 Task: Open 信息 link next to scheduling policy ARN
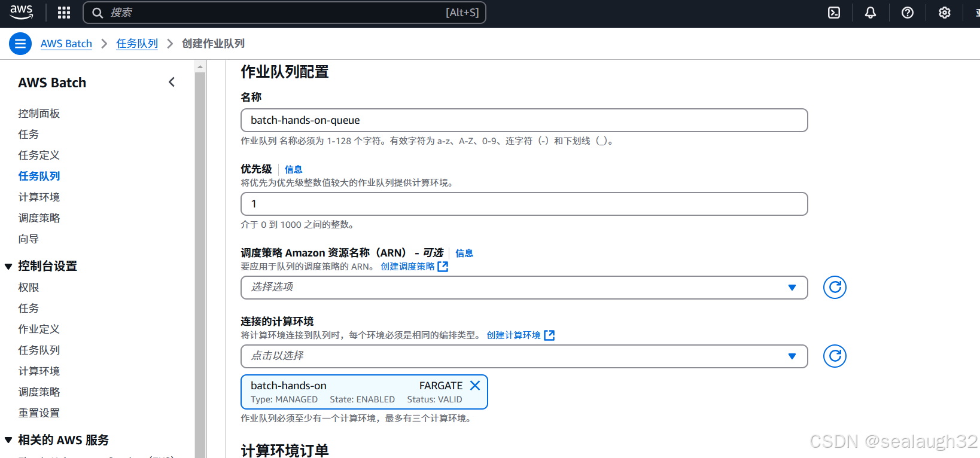tap(464, 254)
